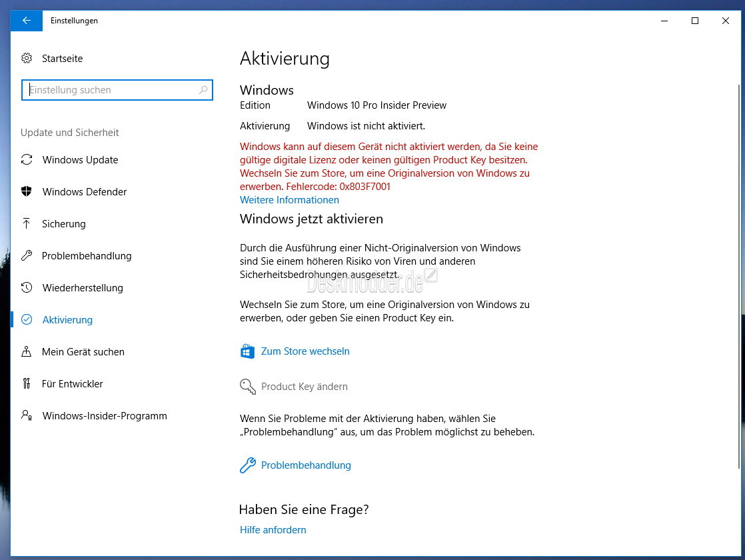Click the Store bag icon

tap(247, 351)
